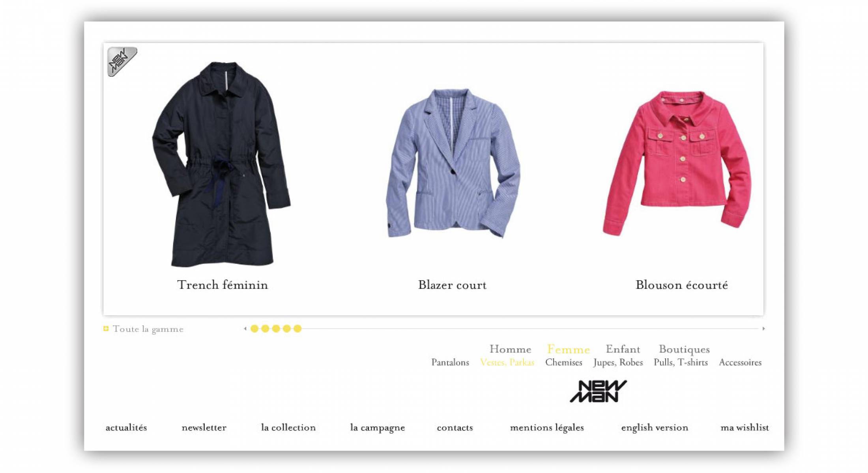868x473 pixels.
Task: Open the english version link
Action: pyautogui.click(x=655, y=428)
